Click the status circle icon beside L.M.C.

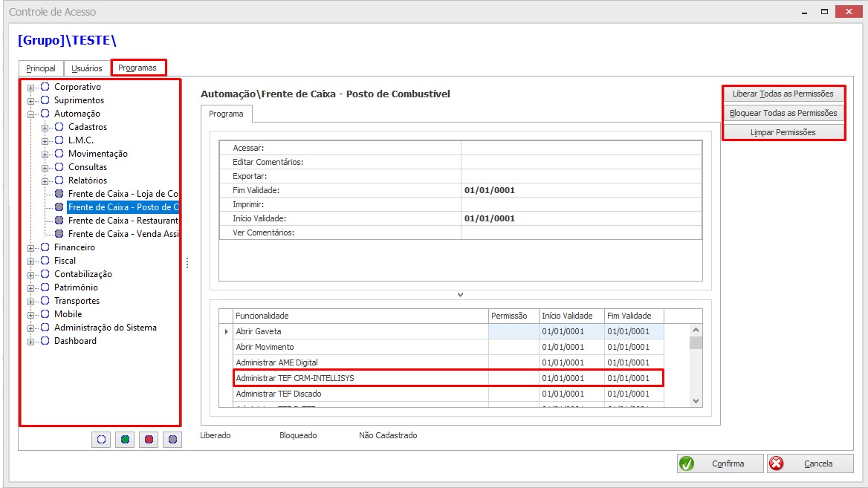click(59, 140)
